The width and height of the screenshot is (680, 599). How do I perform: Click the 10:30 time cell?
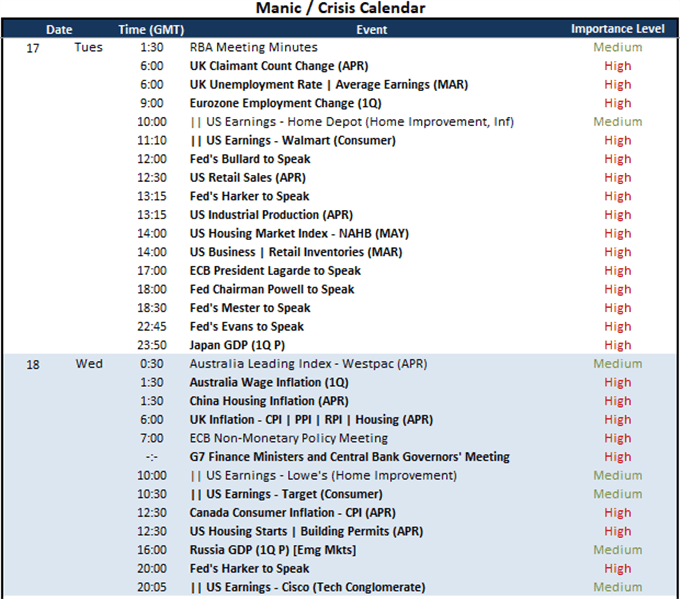(152, 494)
